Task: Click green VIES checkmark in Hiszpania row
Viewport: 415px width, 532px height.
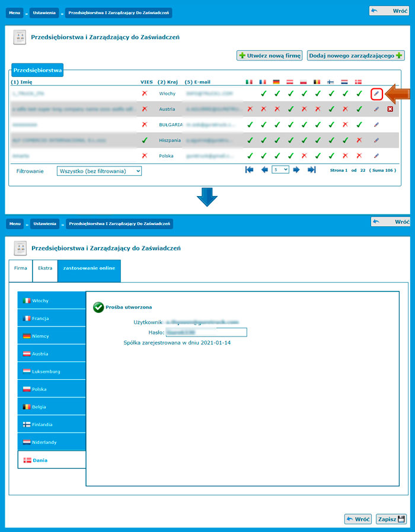Action: point(145,140)
